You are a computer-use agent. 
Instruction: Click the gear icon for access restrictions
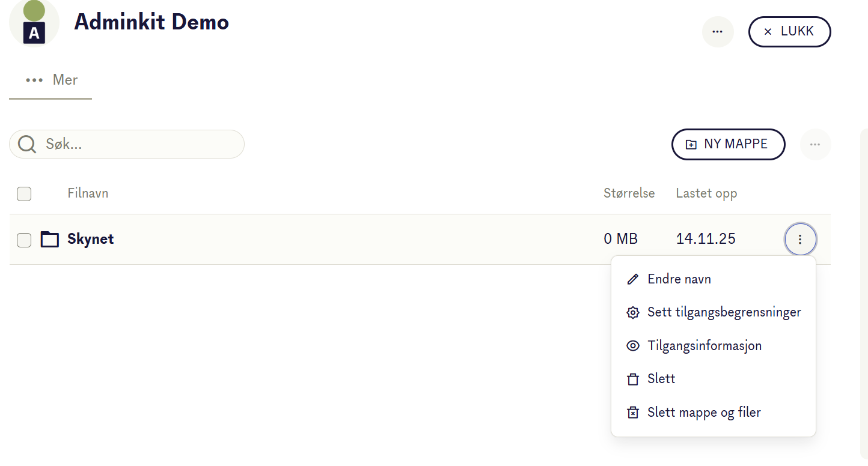tap(632, 312)
